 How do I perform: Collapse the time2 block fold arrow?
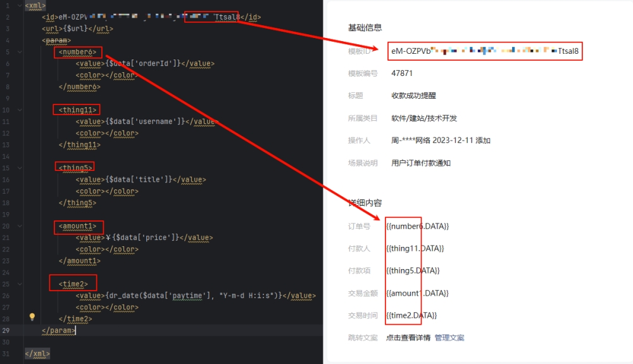point(20,284)
